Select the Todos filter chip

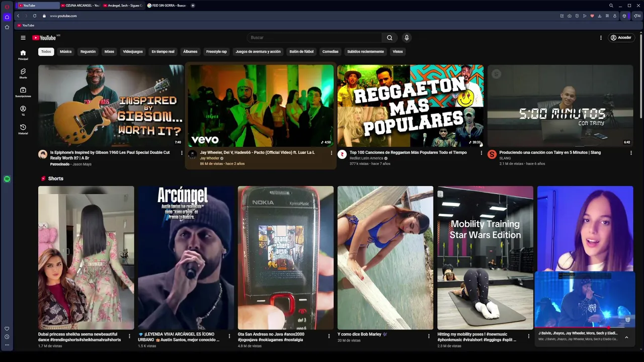point(46,52)
